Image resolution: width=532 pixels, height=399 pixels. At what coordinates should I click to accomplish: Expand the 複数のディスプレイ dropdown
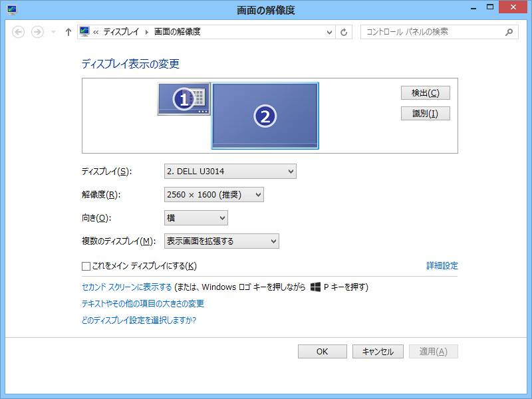[x=221, y=241]
